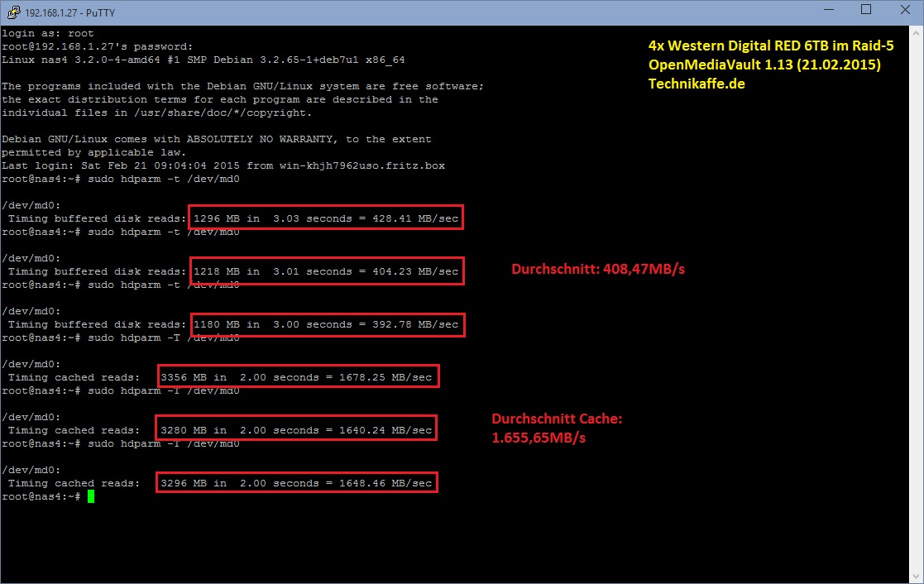Click the 'Last login: Sat Feb 21' line

223,165
